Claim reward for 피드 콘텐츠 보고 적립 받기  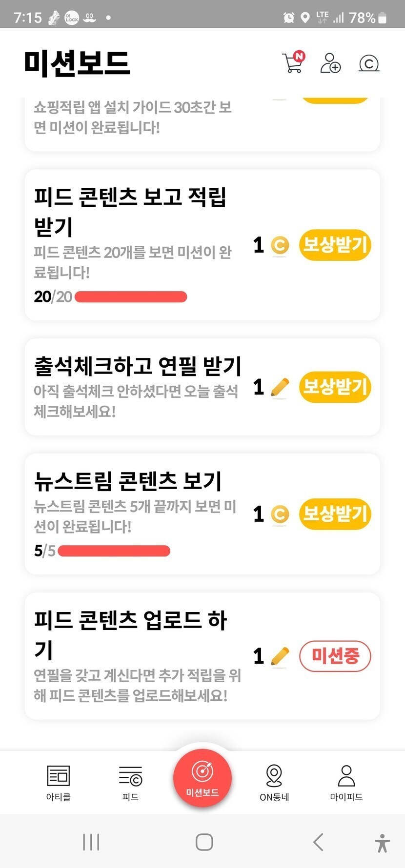coord(335,245)
